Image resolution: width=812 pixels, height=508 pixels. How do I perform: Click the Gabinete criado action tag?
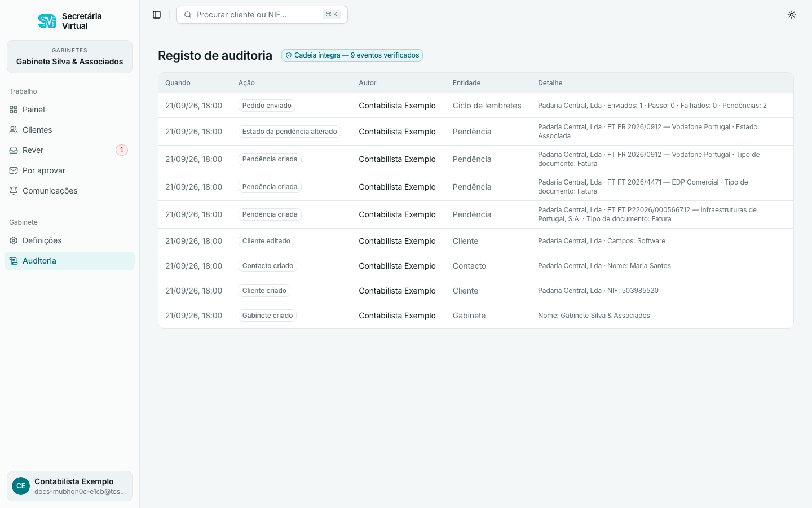[267, 316]
